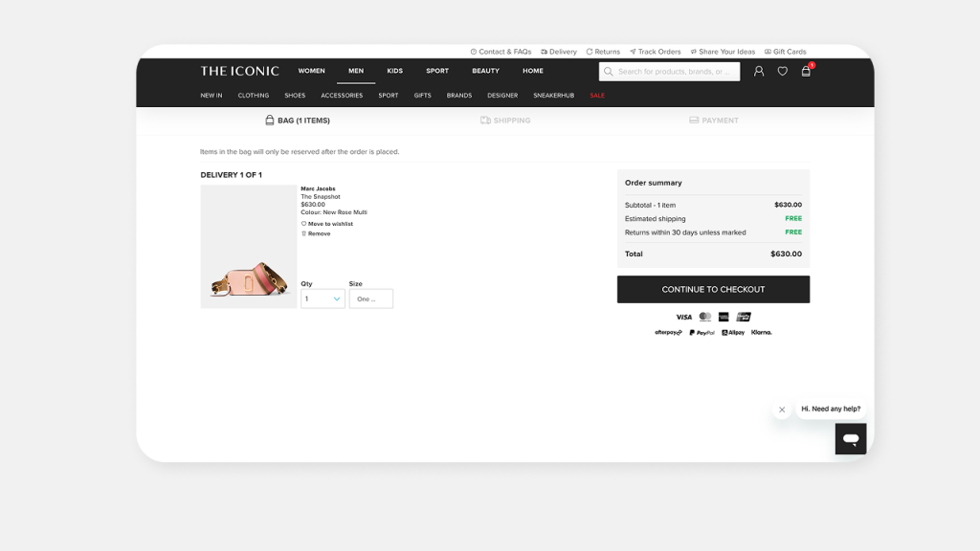Open Share Your Ideas link
The height and width of the screenshot is (551, 980).
(723, 52)
